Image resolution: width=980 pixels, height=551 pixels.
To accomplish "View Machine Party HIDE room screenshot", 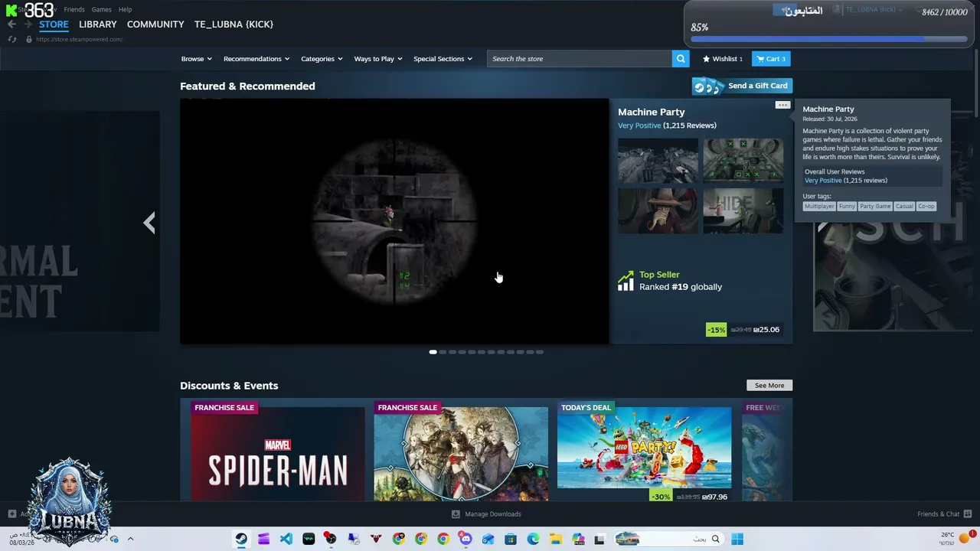I will click(743, 211).
